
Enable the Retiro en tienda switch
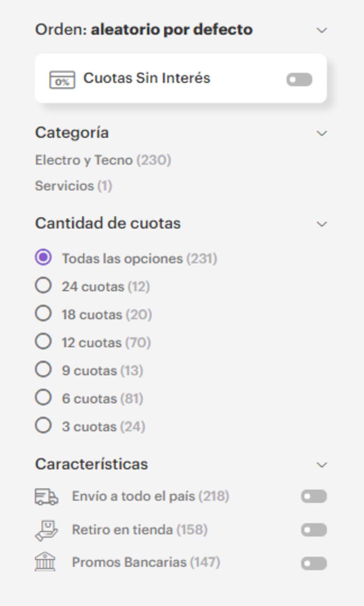tap(313, 529)
